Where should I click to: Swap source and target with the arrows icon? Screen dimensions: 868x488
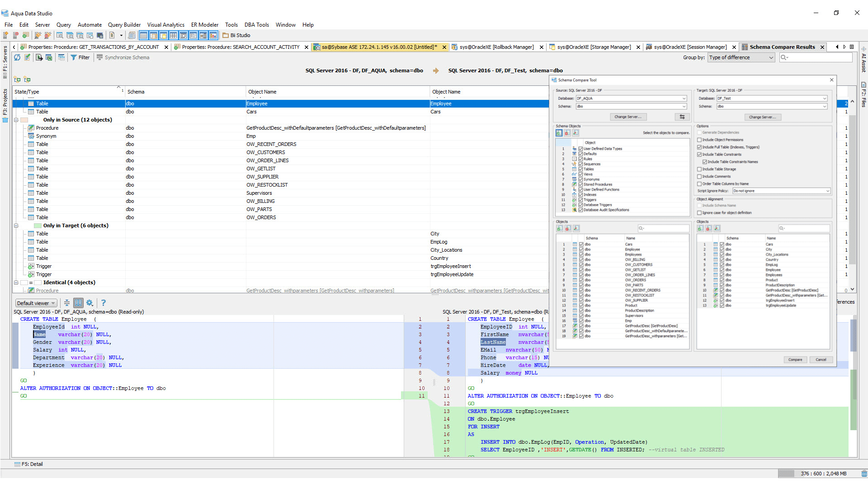point(682,117)
